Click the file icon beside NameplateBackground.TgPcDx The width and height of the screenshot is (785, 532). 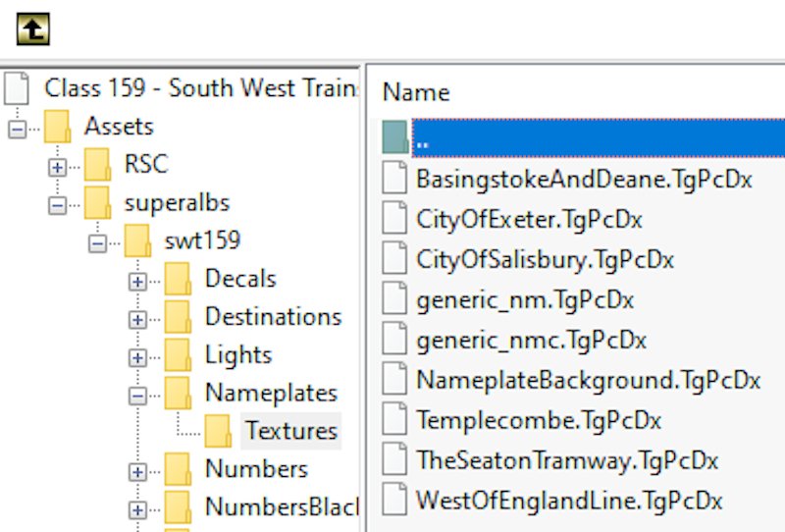click(394, 378)
